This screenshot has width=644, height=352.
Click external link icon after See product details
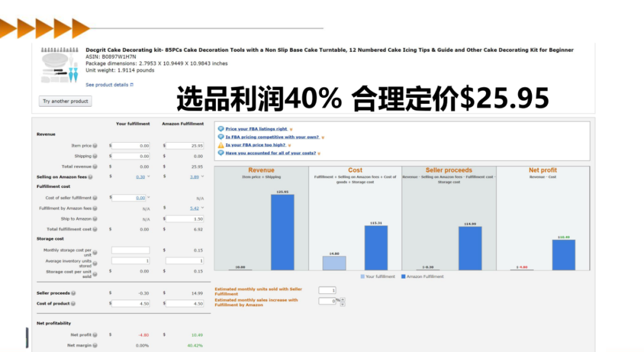pyautogui.click(x=132, y=85)
